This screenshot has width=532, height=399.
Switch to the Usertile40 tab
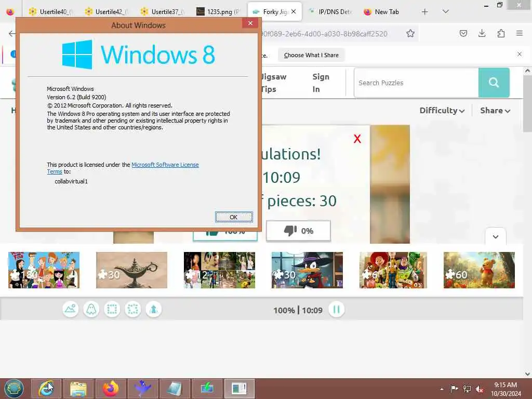point(50,11)
